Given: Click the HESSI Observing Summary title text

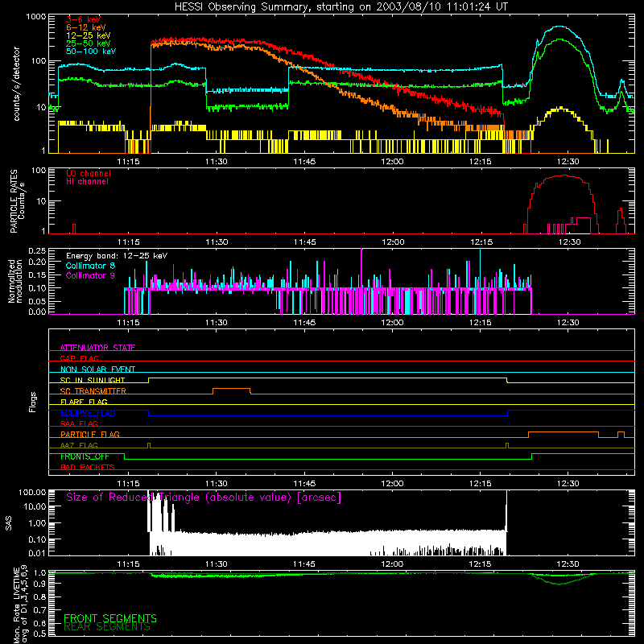Looking at the screenshot, I should click(x=341, y=7).
